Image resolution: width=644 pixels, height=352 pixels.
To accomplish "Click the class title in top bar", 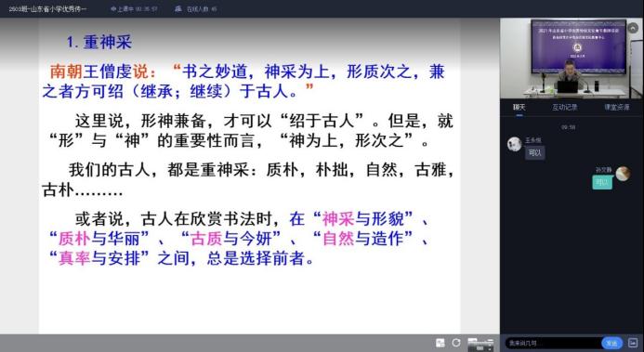I will pyautogui.click(x=47, y=8).
